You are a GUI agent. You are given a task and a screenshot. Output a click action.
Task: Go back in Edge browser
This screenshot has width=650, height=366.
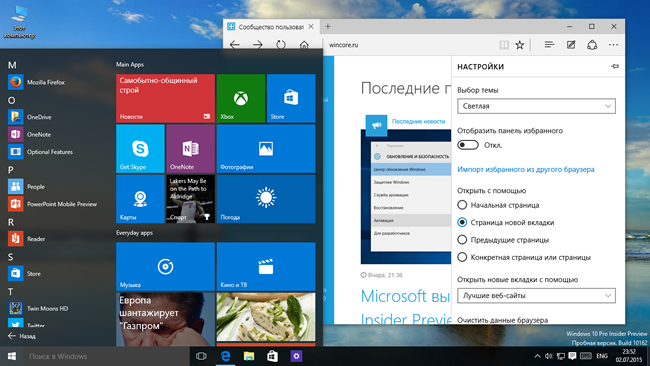point(235,45)
